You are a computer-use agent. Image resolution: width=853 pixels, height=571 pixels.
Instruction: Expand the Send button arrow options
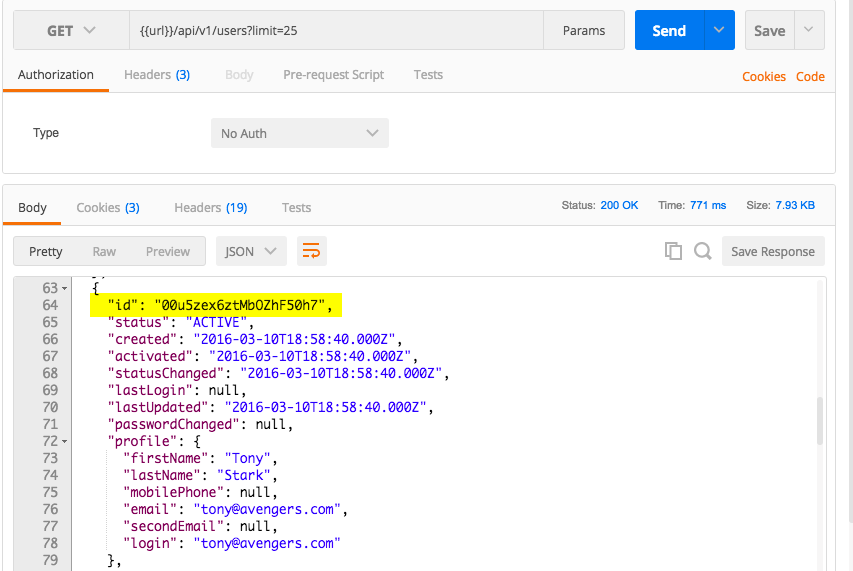719,31
